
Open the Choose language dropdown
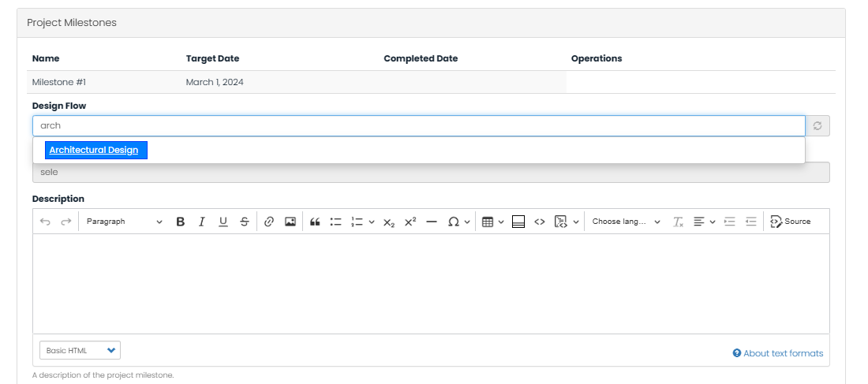[x=626, y=222]
